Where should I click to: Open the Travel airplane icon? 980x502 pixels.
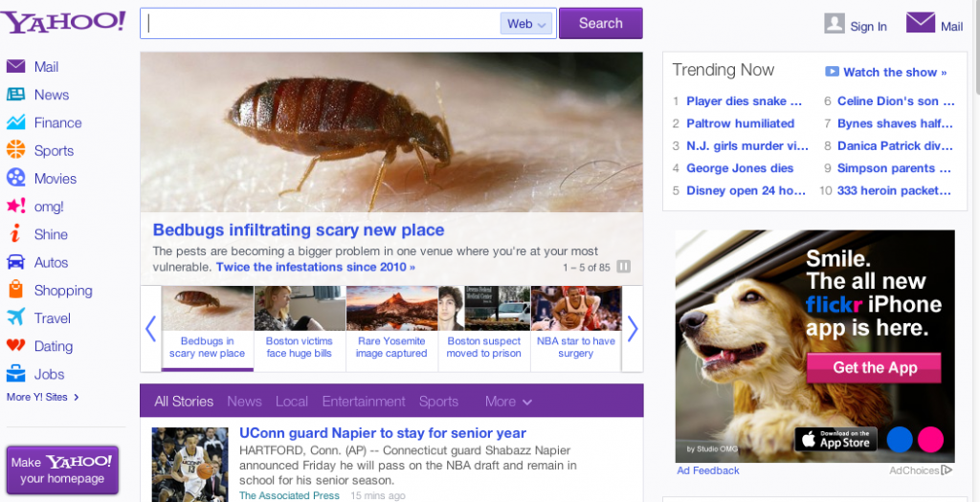[16, 317]
